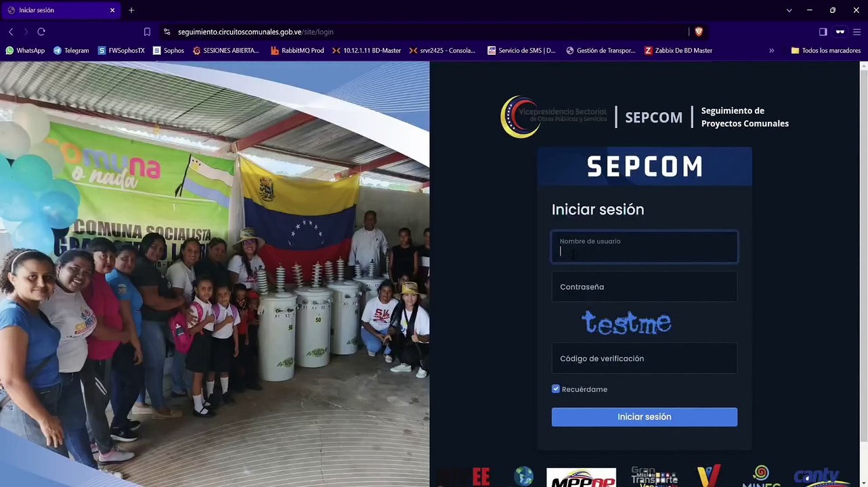Viewport: 868px width, 487px height.
Task: Click the MINEC logo in footer
Action: coord(762,476)
